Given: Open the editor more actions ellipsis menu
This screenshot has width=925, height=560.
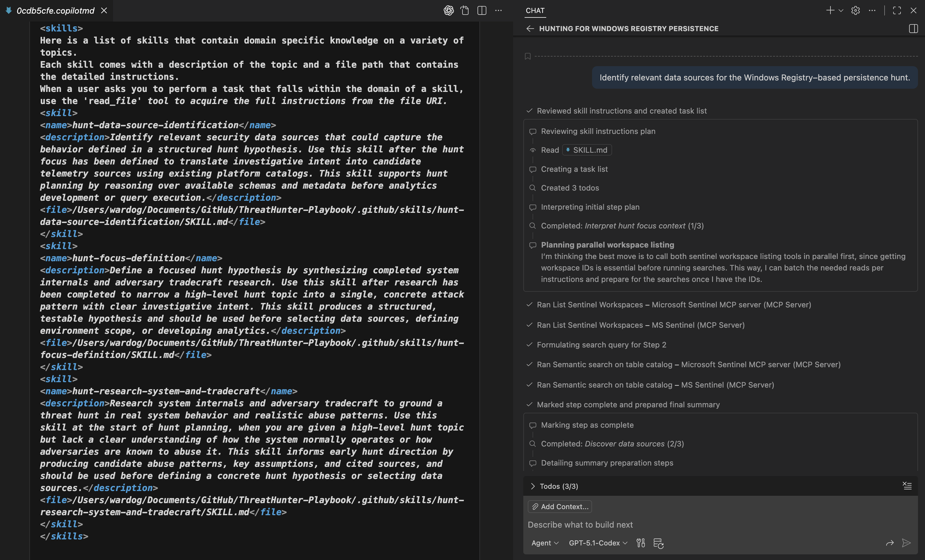Looking at the screenshot, I should 498,10.
